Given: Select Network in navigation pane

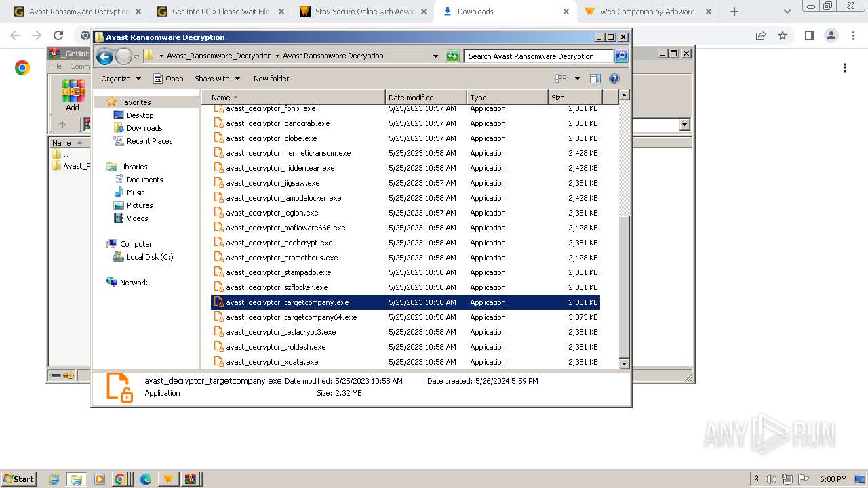Looking at the screenshot, I should point(133,283).
